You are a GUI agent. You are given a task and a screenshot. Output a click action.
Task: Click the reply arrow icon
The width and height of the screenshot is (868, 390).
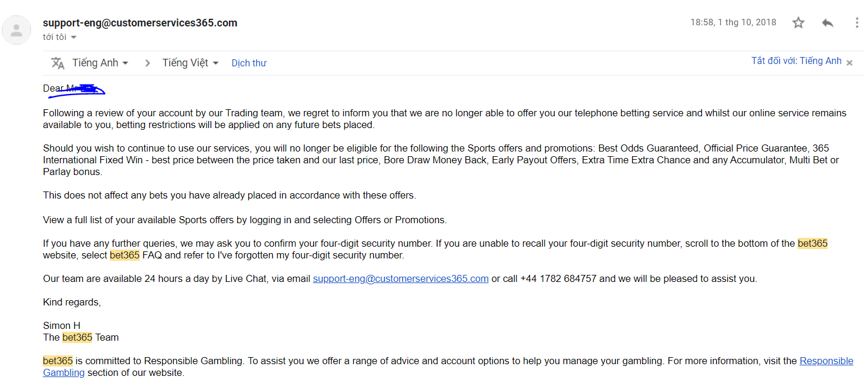coord(828,23)
